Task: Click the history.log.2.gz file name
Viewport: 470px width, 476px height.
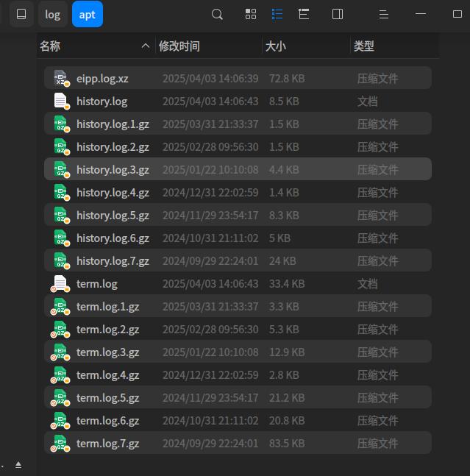Action: click(x=113, y=147)
